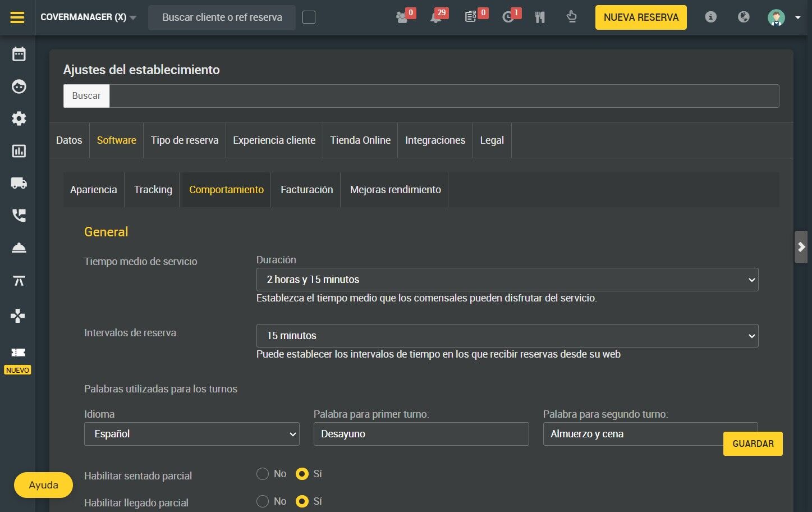Tick the checkbox beside the search field
The height and width of the screenshot is (512, 812).
point(309,17)
